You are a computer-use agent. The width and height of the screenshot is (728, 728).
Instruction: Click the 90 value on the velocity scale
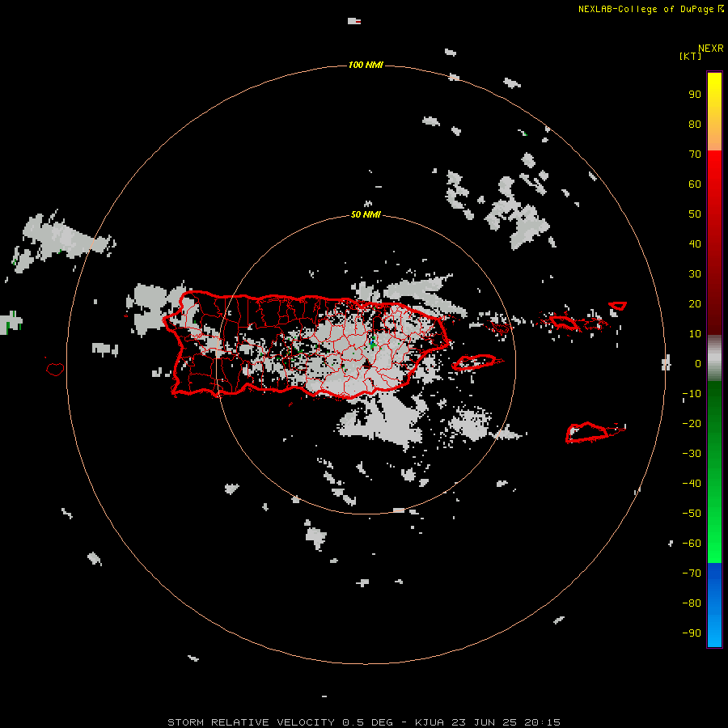[x=695, y=95]
